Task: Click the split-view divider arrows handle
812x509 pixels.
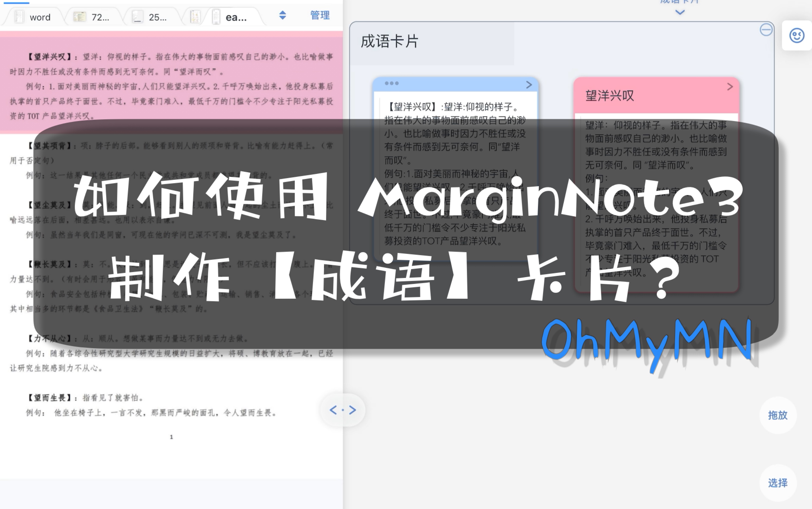Action: [343, 410]
